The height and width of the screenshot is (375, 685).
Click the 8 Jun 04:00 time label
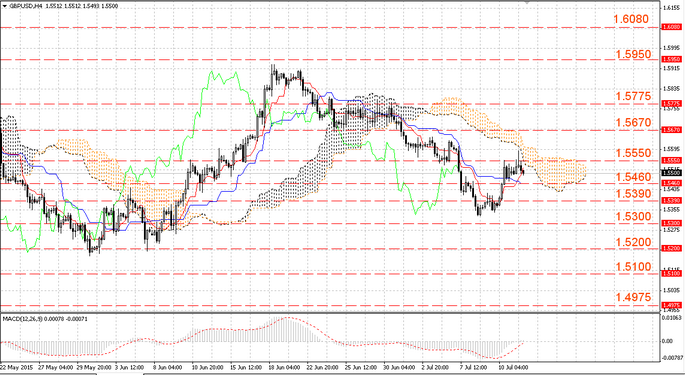[169, 368]
